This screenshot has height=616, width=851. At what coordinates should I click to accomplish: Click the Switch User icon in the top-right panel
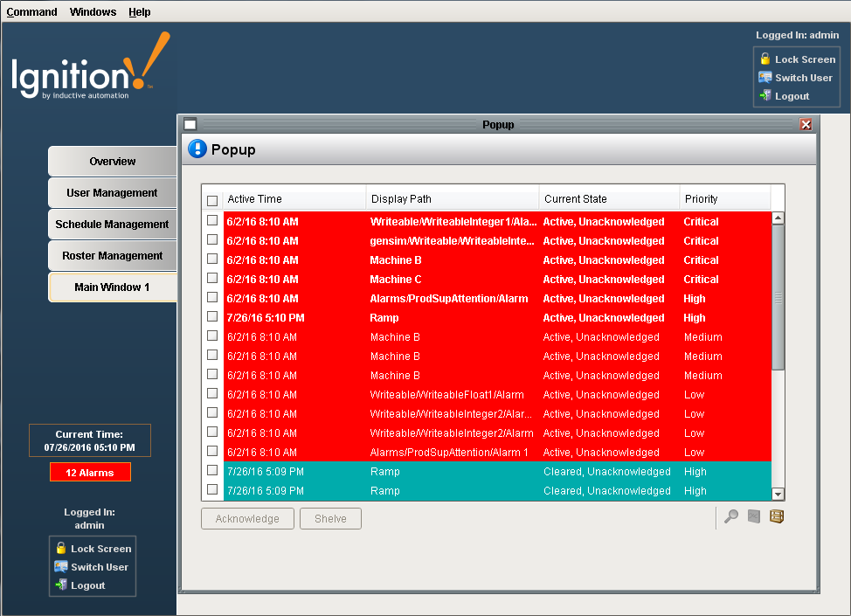(765, 78)
